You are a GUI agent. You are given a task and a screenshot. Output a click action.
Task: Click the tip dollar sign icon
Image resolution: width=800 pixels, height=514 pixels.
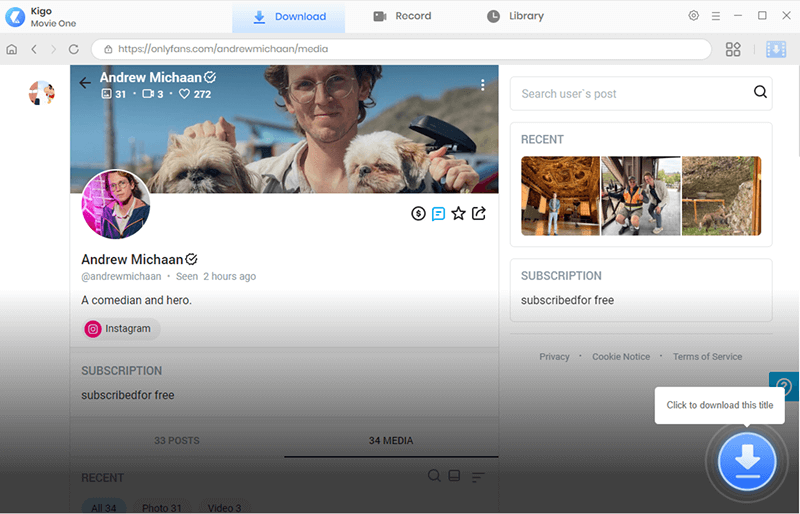(418, 213)
